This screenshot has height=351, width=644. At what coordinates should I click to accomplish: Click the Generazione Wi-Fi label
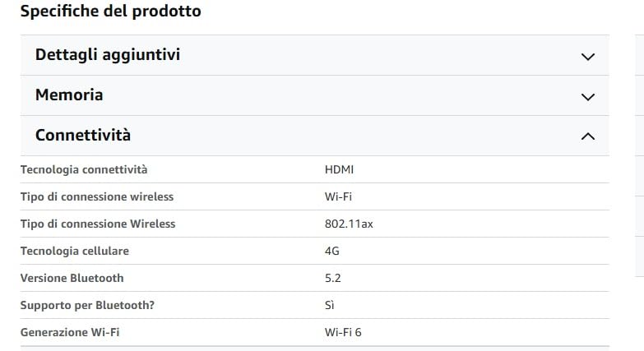[70, 332]
